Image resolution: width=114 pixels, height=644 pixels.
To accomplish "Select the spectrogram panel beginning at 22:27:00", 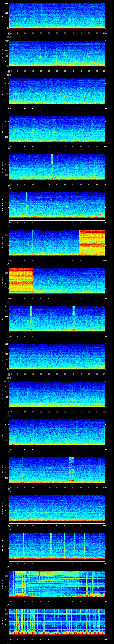I will (x=57, y=394).
